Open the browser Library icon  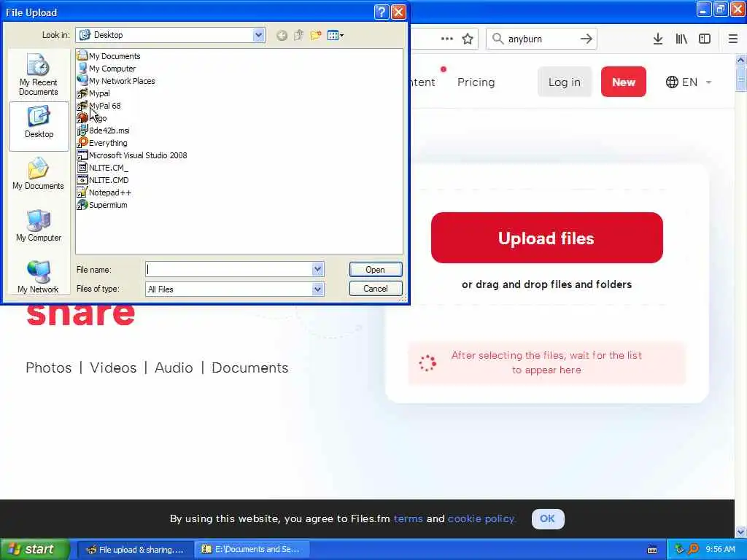(681, 39)
